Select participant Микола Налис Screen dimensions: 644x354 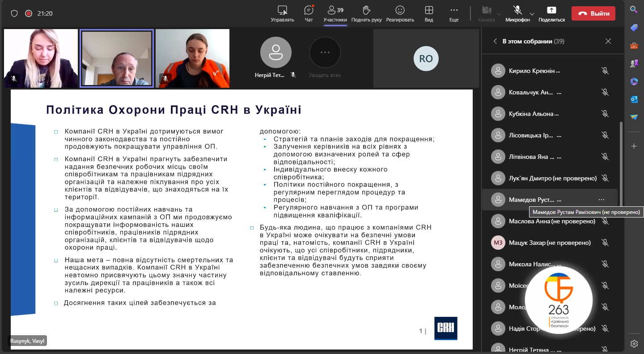tap(550, 264)
